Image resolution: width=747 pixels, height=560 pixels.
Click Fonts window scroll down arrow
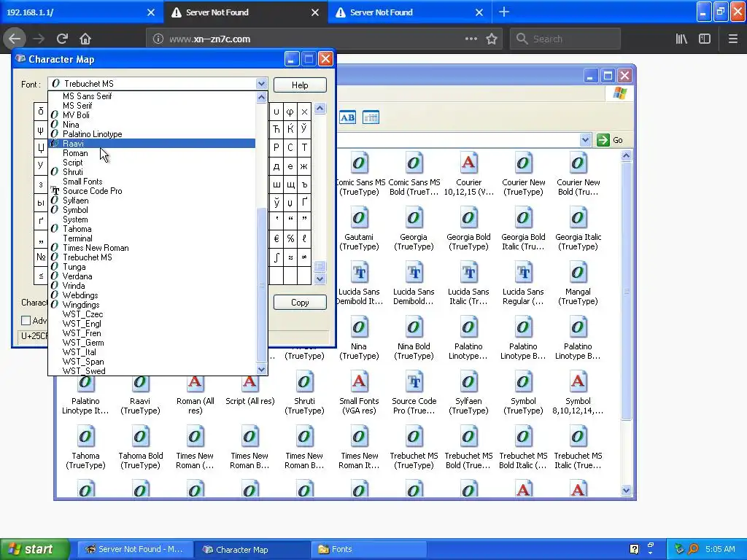pyautogui.click(x=627, y=491)
